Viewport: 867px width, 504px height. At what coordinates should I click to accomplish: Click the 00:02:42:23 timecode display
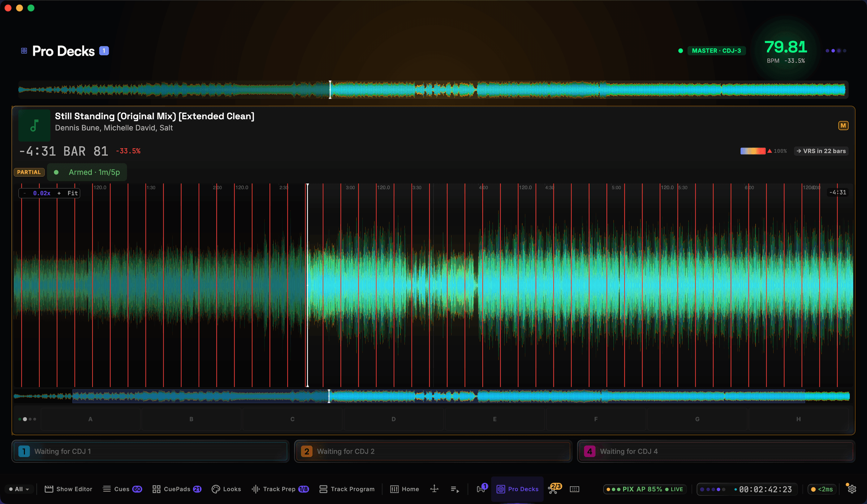tap(765, 489)
